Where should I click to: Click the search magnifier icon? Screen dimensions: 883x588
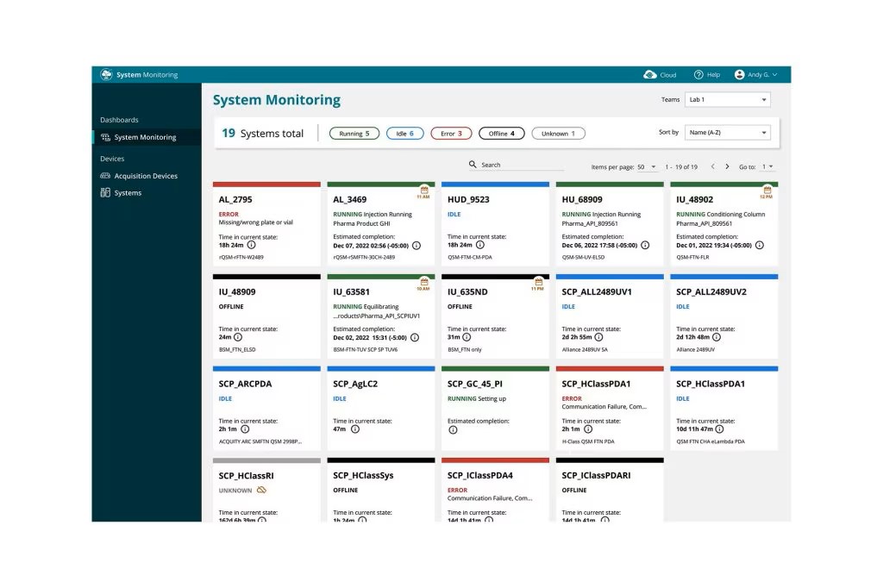coord(473,165)
